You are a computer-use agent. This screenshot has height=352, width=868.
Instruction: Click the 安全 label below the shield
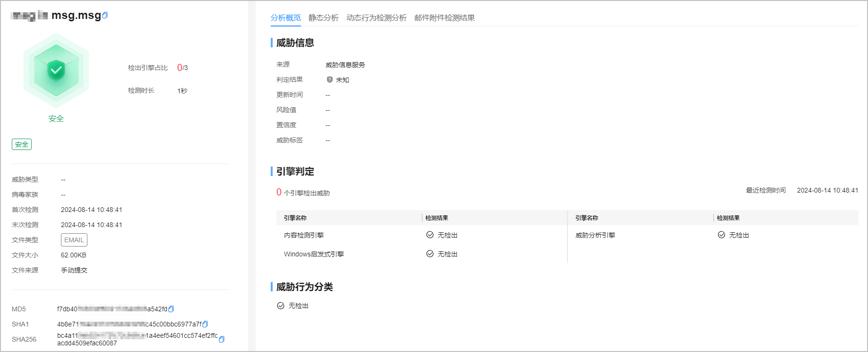click(x=56, y=119)
